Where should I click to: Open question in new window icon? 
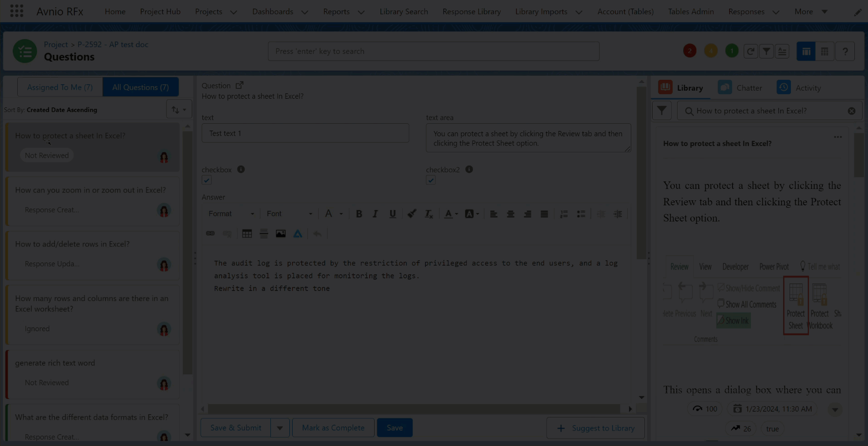[239, 85]
